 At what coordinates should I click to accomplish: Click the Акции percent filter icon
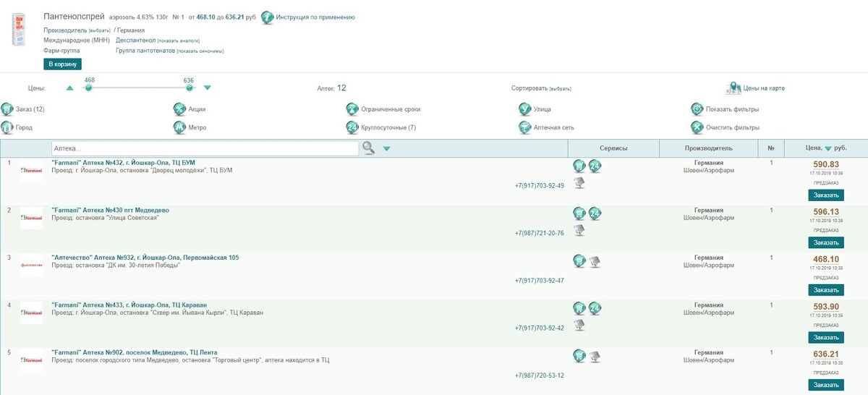pyautogui.click(x=179, y=109)
